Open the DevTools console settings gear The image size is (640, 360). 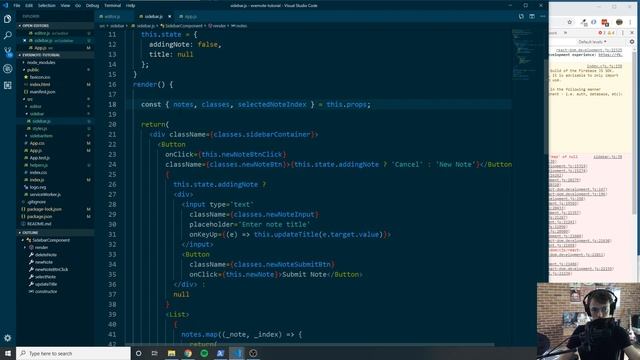pos(632,42)
